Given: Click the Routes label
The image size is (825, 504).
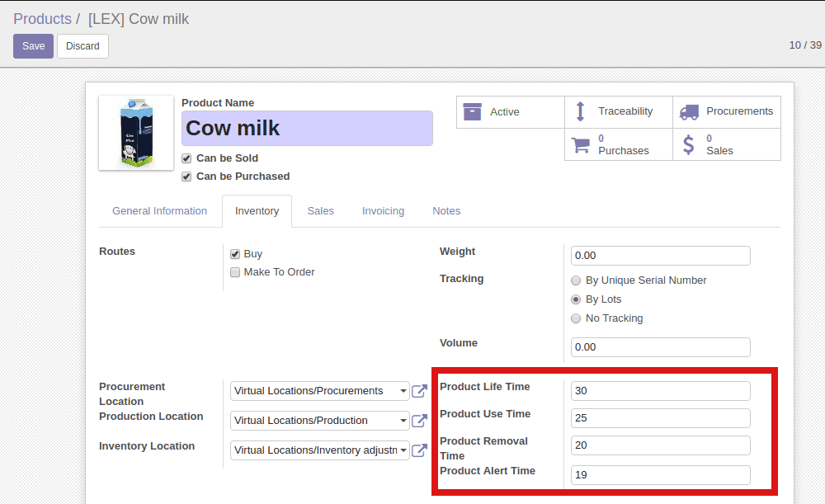Looking at the screenshot, I should [x=117, y=252].
